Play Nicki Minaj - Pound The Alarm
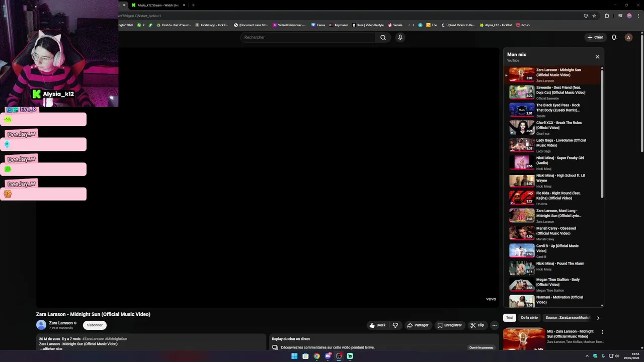644x362 pixels. (553, 268)
